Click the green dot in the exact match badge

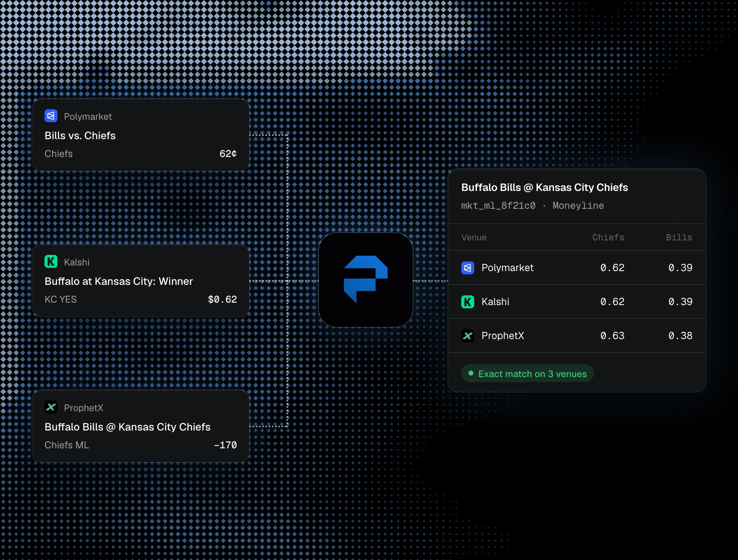tap(471, 373)
